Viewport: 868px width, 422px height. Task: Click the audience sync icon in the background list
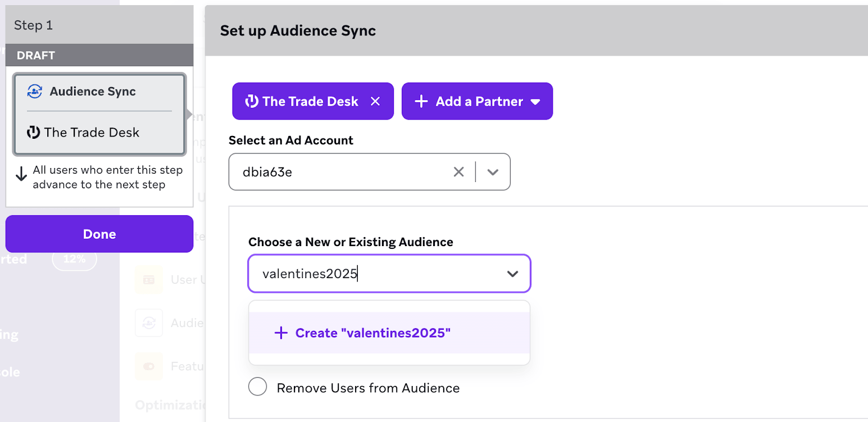pos(148,323)
